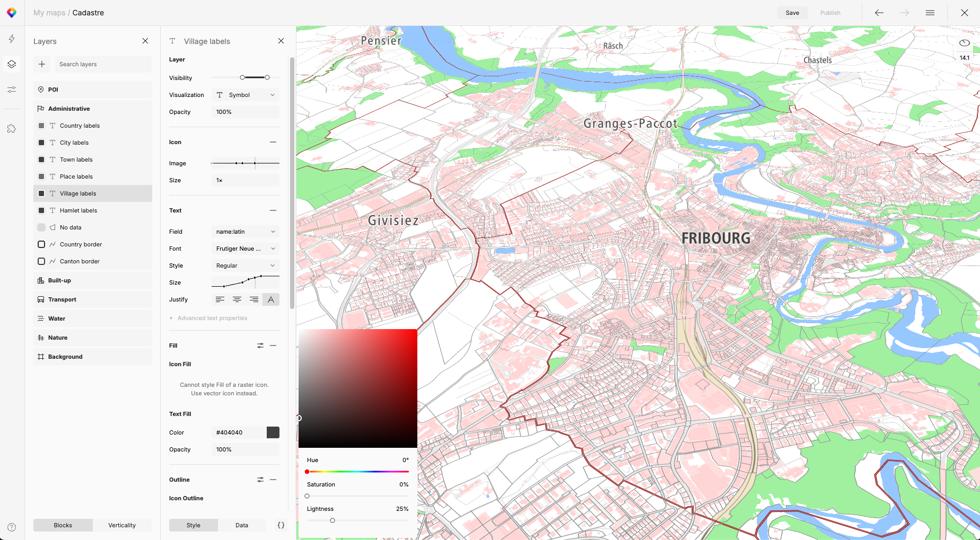Image resolution: width=980 pixels, height=540 pixels.
Task: Open the help question mark icon
Action: click(12, 527)
